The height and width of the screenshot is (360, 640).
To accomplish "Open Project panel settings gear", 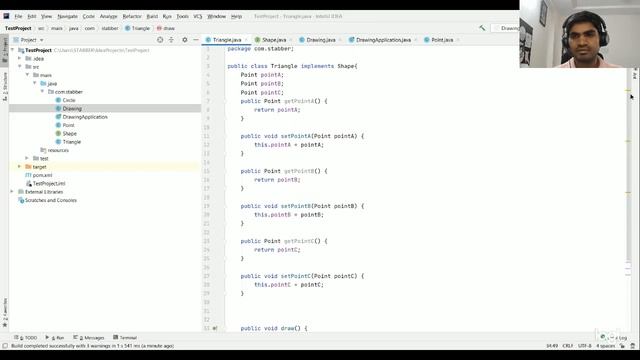I will tap(184, 40).
